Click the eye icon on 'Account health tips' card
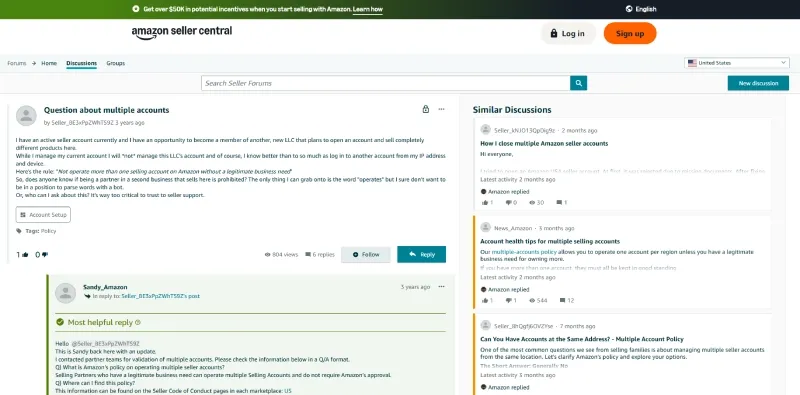800x395 pixels. pos(533,301)
